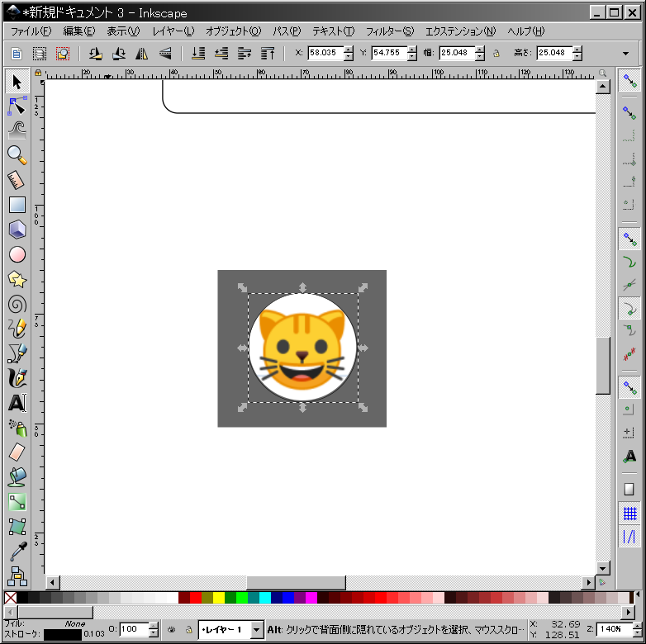The width and height of the screenshot is (646, 644).
Task: Select the Spiral tool
Action: point(17,305)
